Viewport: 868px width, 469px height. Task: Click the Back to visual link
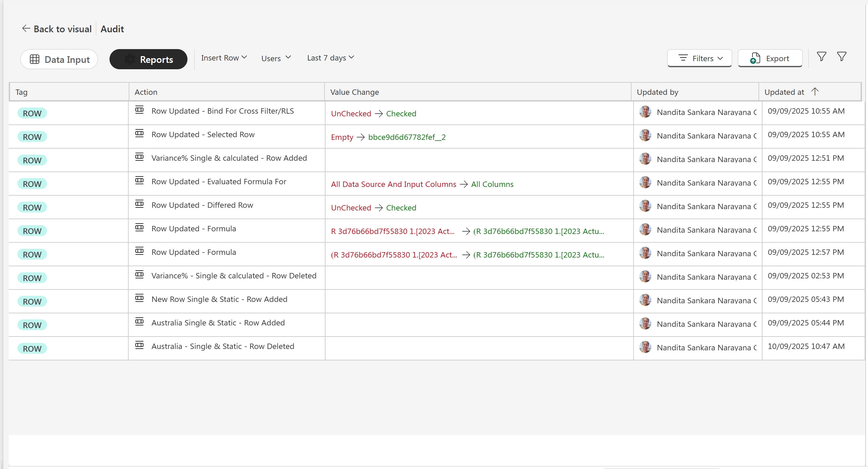tap(62, 29)
